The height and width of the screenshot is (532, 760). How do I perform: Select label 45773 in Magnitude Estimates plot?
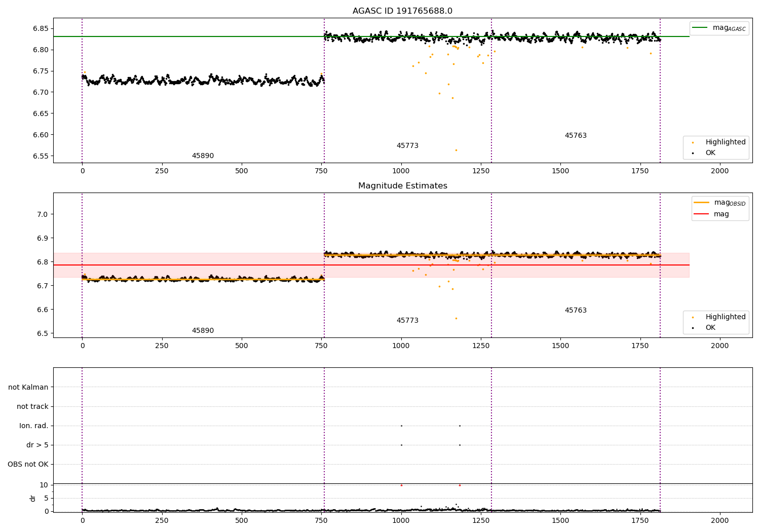pos(407,321)
